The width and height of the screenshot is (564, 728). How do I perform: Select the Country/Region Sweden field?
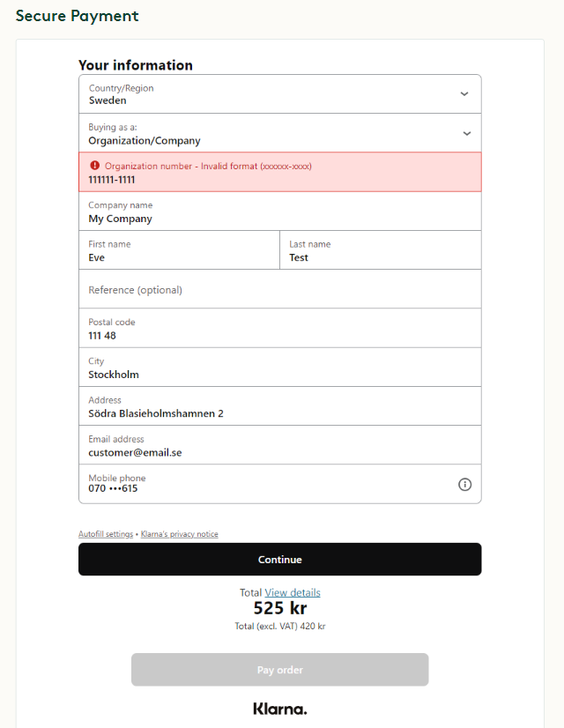tap(264, 94)
